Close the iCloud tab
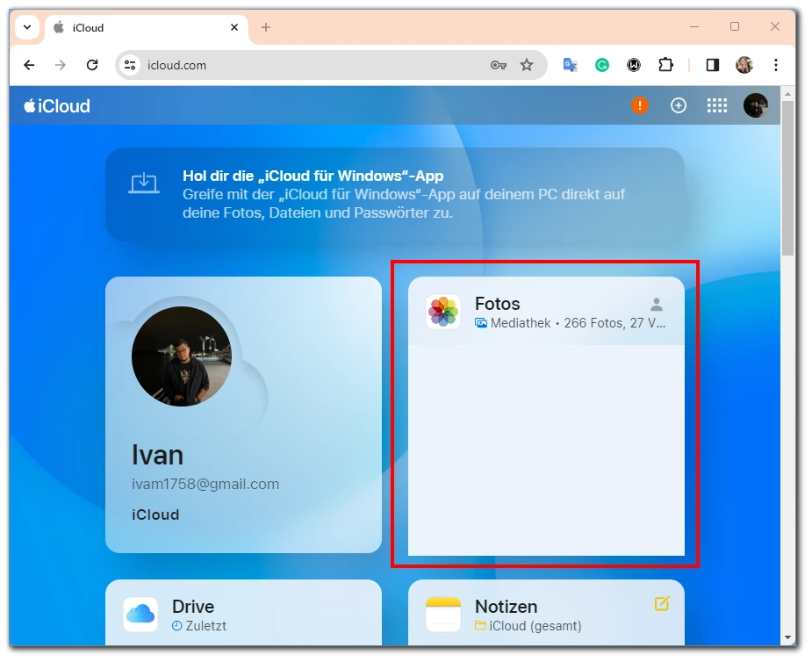812x662 pixels. tap(234, 27)
